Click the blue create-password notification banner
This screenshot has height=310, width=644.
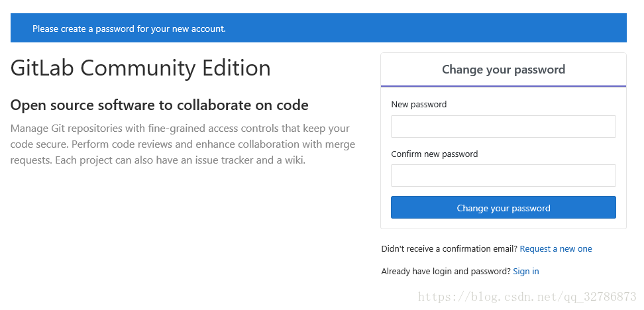[318, 28]
